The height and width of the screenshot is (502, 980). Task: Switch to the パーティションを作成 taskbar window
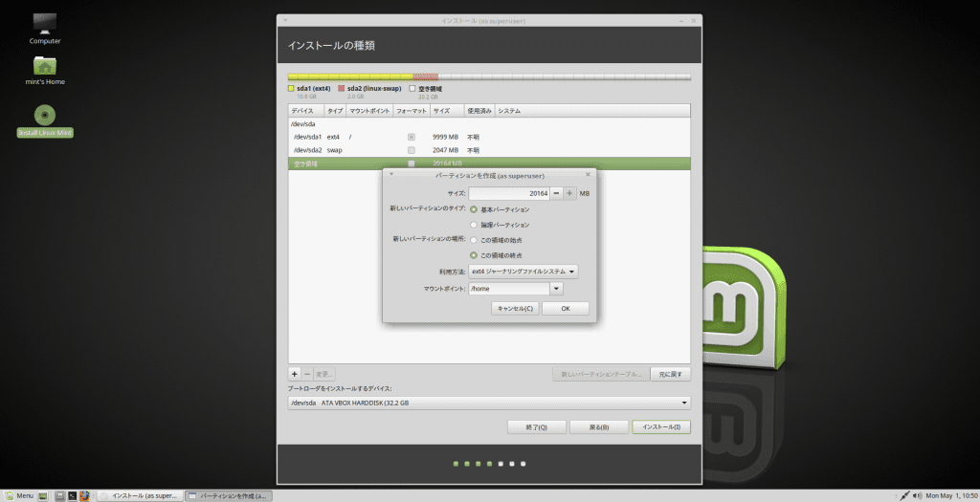coord(229,495)
